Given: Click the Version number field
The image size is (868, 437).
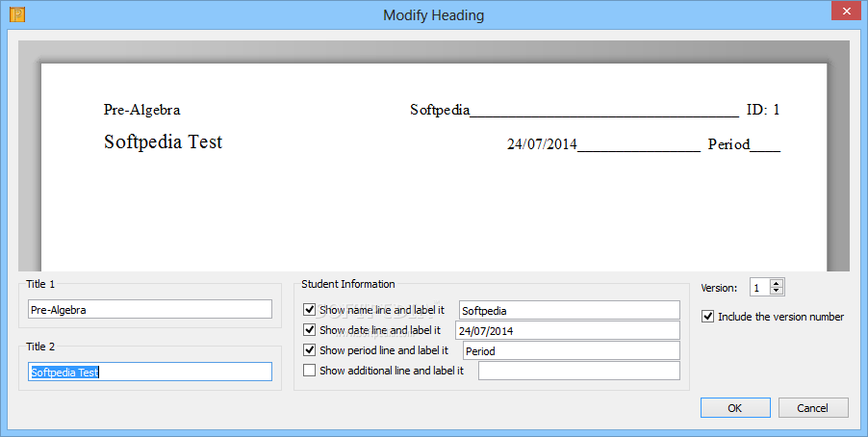Looking at the screenshot, I should point(760,288).
